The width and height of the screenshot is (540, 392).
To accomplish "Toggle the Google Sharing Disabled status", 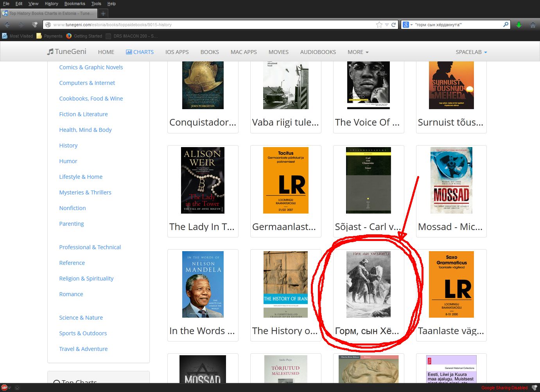I will click(x=504, y=388).
